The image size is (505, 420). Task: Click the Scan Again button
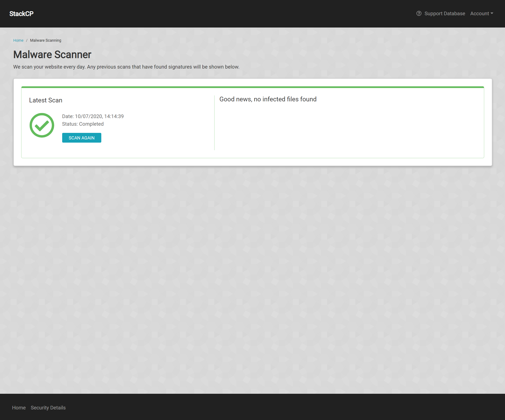pos(81,138)
